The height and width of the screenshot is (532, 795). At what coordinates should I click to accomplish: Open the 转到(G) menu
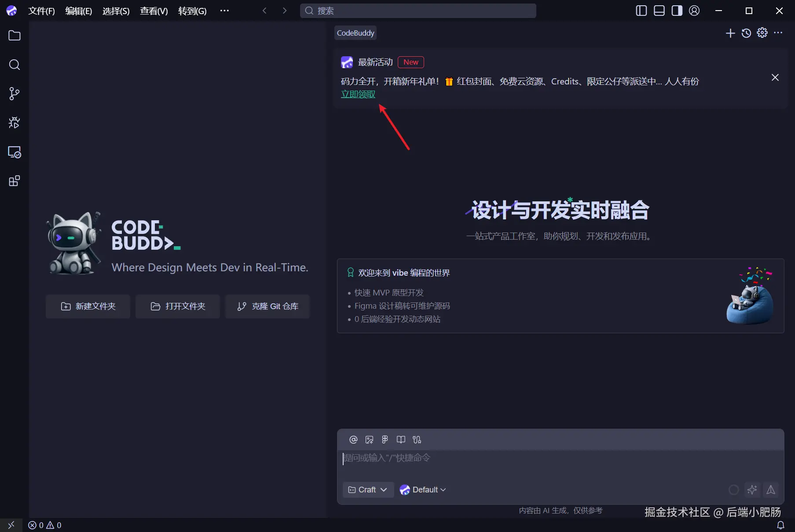click(x=192, y=11)
